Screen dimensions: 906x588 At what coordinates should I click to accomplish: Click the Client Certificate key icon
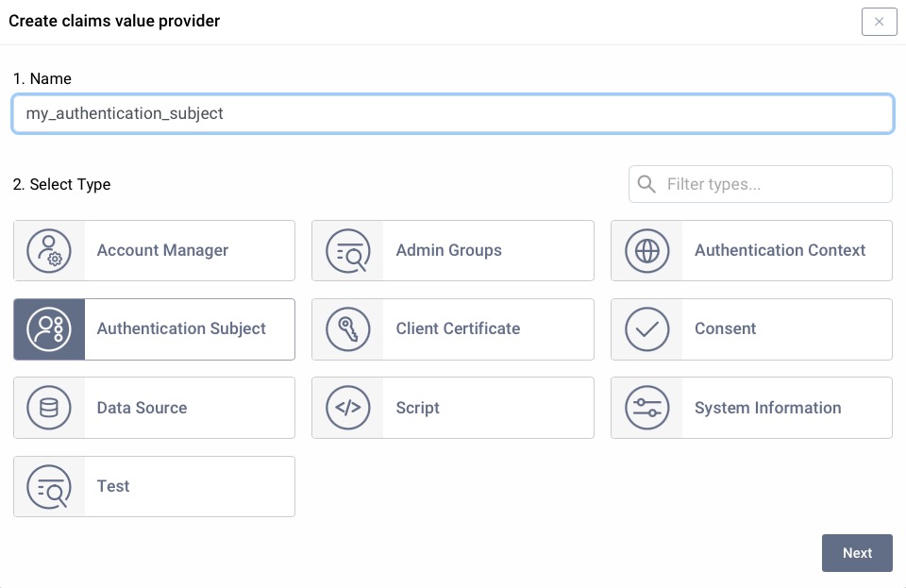point(348,328)
